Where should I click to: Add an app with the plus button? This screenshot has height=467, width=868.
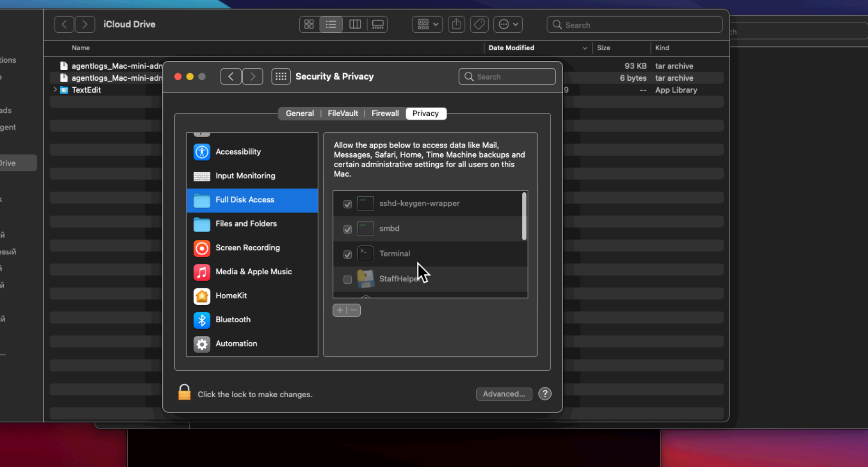click(x=340, y=310)
